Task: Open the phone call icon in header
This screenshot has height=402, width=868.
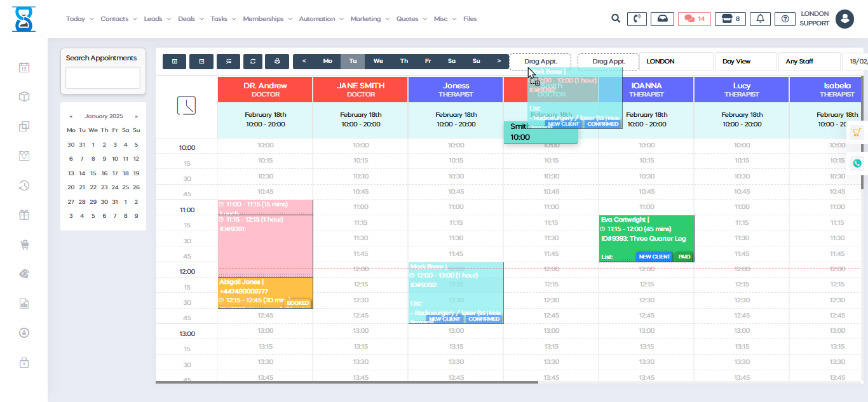Action: [x=637, y=19]
